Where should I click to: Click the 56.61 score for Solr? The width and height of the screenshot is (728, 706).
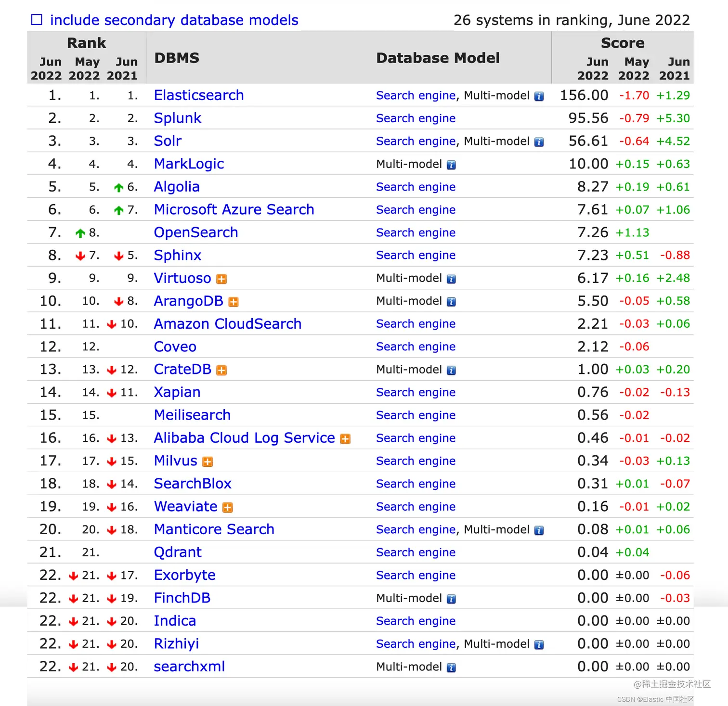tap(588, 141)
